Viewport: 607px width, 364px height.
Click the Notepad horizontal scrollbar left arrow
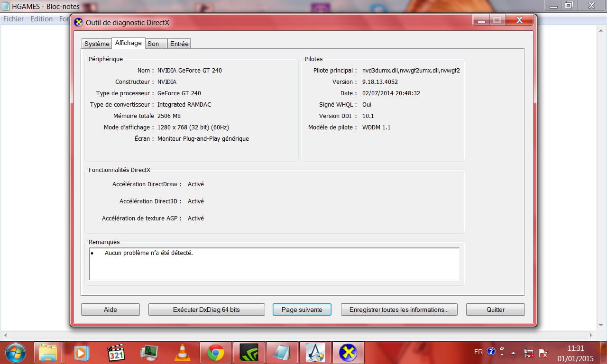click(x=4, y=335)
